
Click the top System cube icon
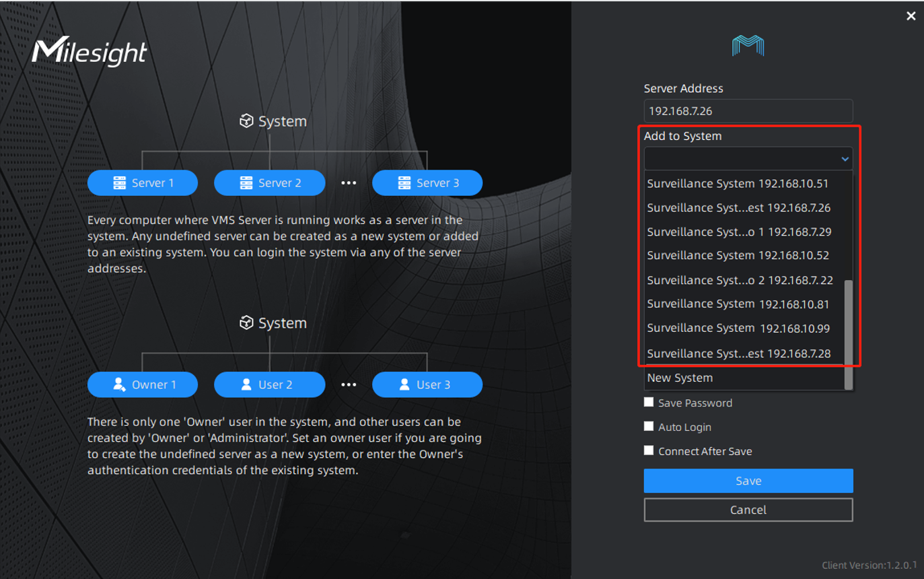(246, 121)
